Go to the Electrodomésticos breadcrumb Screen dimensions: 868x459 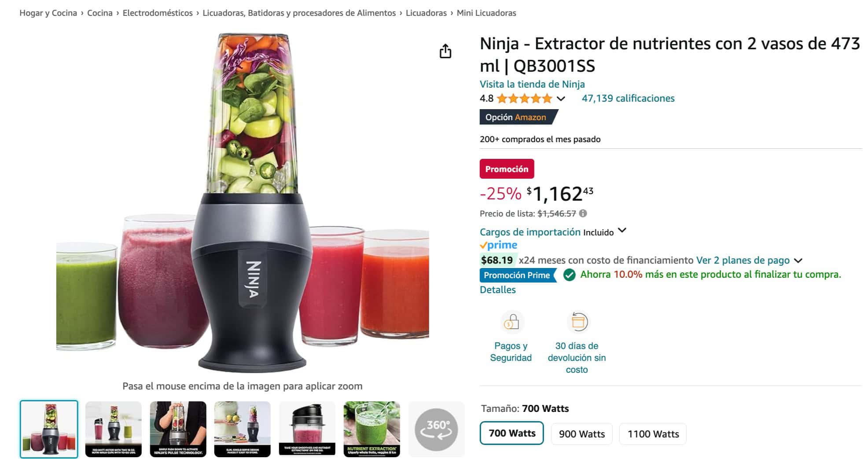point(158,13)
